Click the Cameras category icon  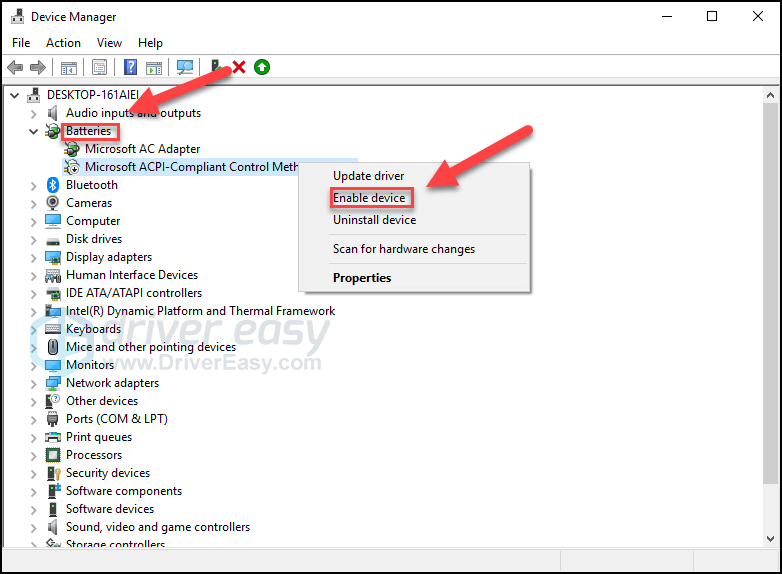[x=53, y=203]
